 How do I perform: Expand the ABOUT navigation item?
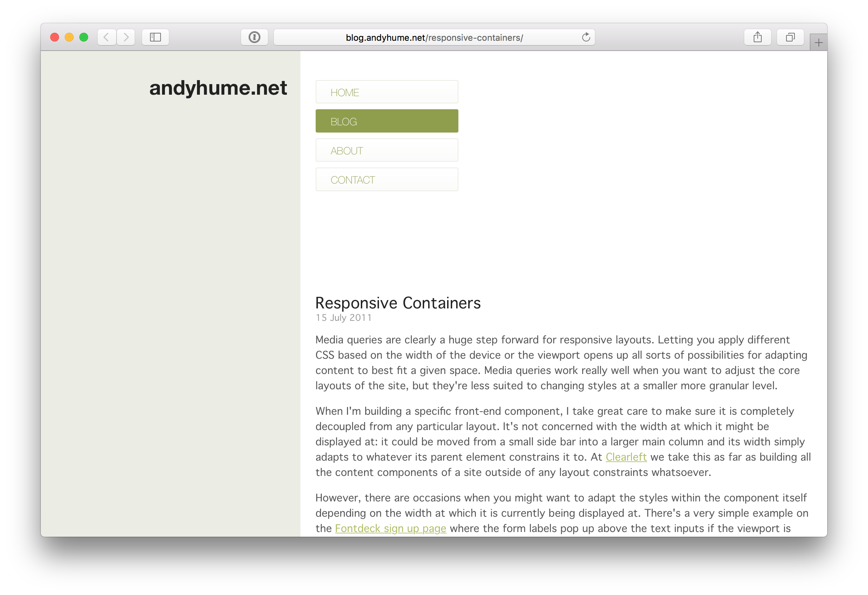387,150
